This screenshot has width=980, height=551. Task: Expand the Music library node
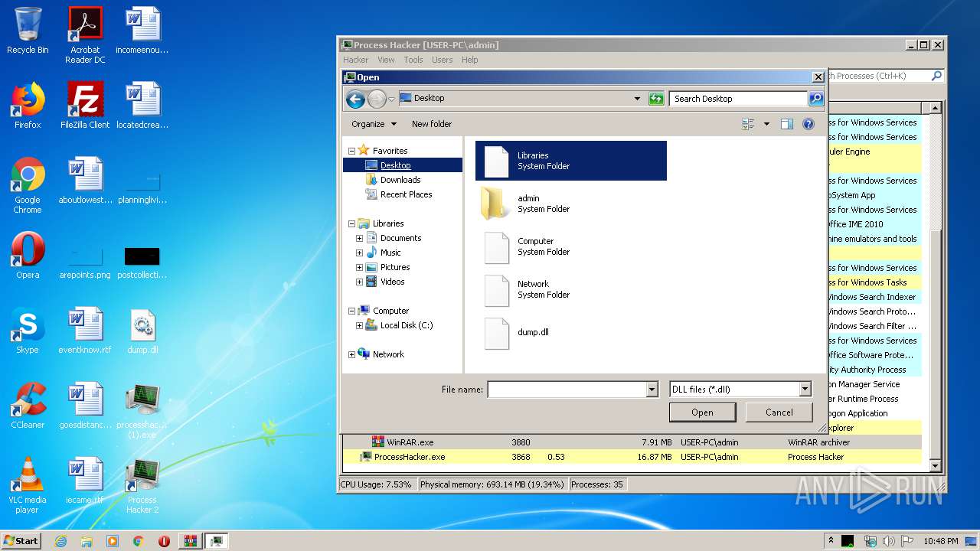(359, 253)
